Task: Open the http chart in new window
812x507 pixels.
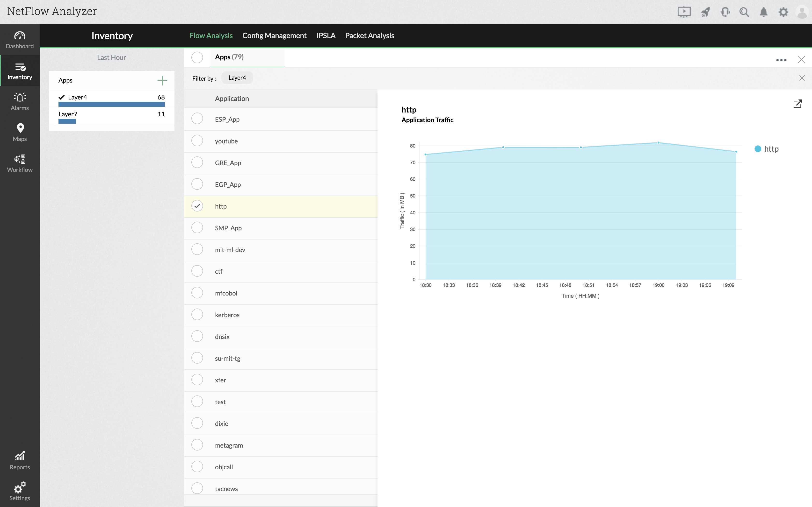Action: pyautogui.click(x=798, y=104)
